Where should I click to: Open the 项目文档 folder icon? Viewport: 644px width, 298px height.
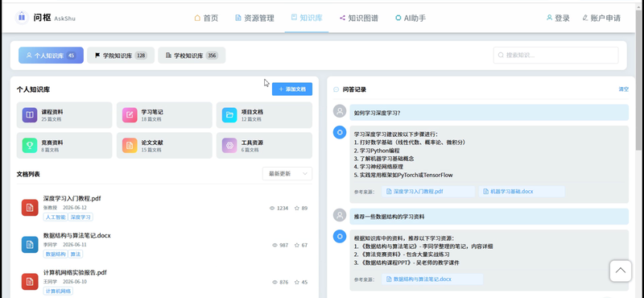click(229, 115)
